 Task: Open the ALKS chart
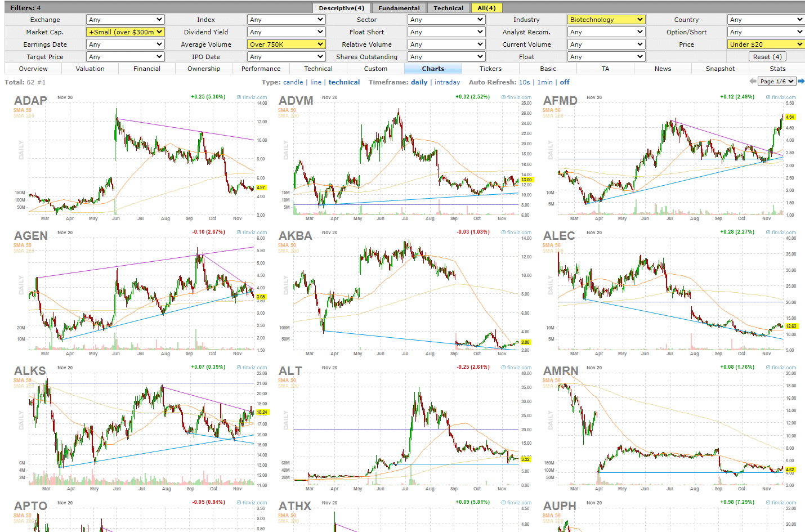pyautogui.click(x=140, y=428)
